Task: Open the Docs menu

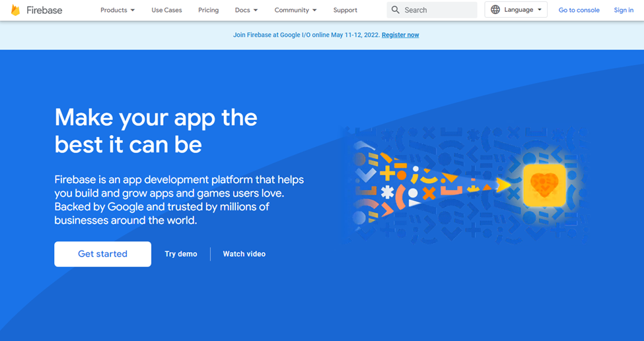Action: tap(246, 10)
